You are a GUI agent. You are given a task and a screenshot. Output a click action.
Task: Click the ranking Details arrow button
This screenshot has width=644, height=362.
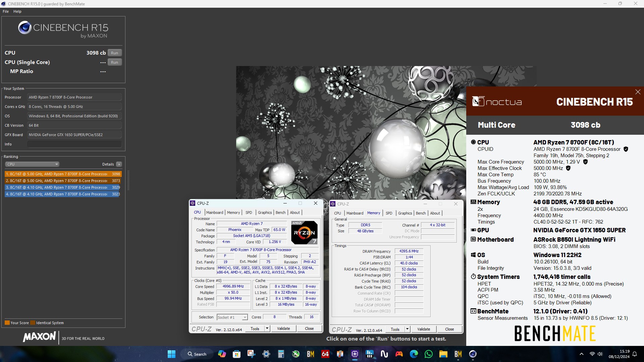click(119, 164)
